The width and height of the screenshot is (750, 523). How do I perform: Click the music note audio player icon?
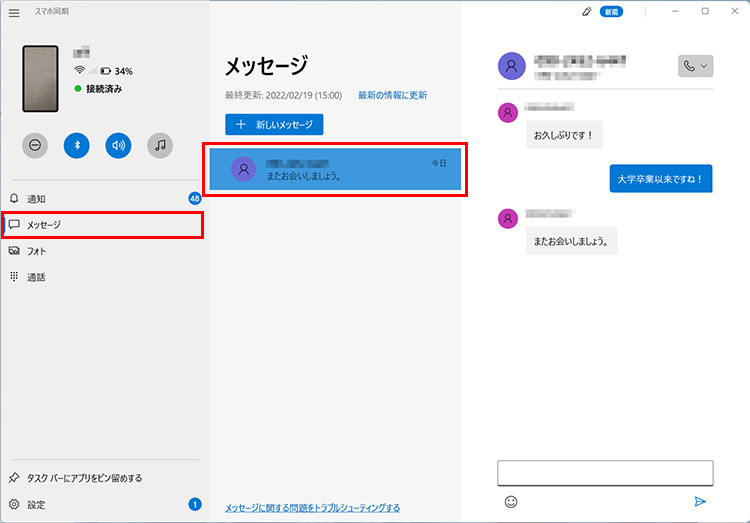click(160, 145)
